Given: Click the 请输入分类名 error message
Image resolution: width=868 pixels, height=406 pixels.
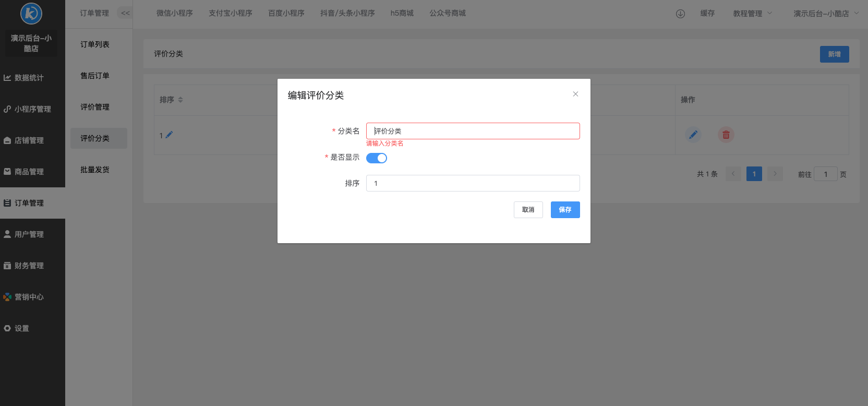Looking at the screenshot, I should (x=385, y=144).
